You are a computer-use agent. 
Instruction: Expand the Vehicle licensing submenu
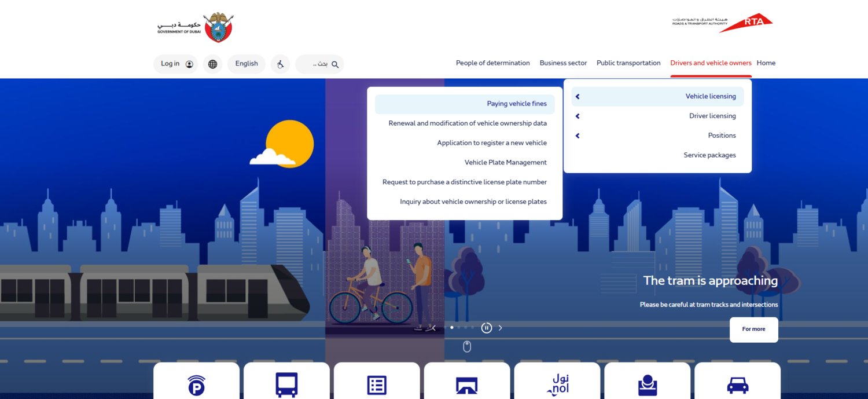click(657, 97)
